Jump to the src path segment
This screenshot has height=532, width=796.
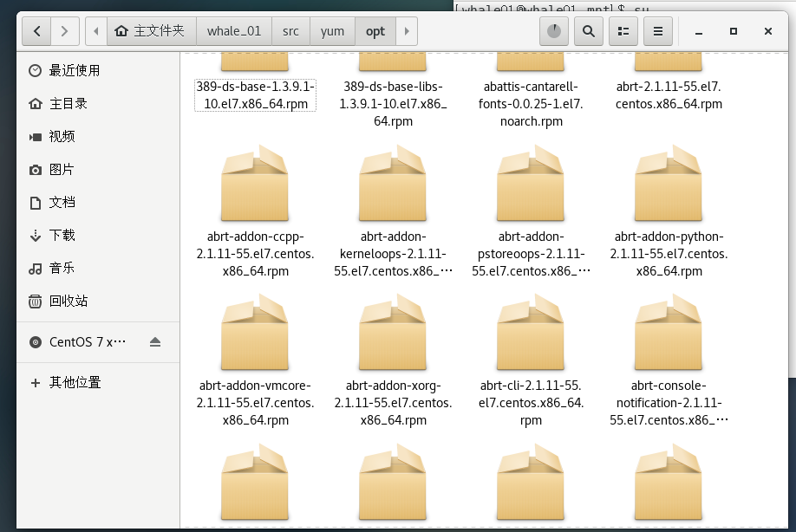pos(290,31)
